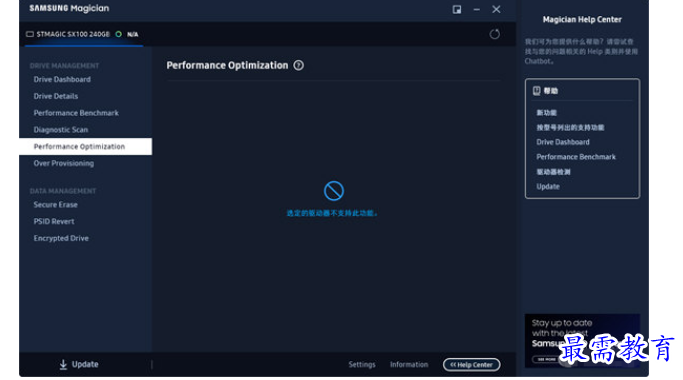
Task: Close the Samsung Magician window
Action: pyautogui.click(x=496, y=9)
